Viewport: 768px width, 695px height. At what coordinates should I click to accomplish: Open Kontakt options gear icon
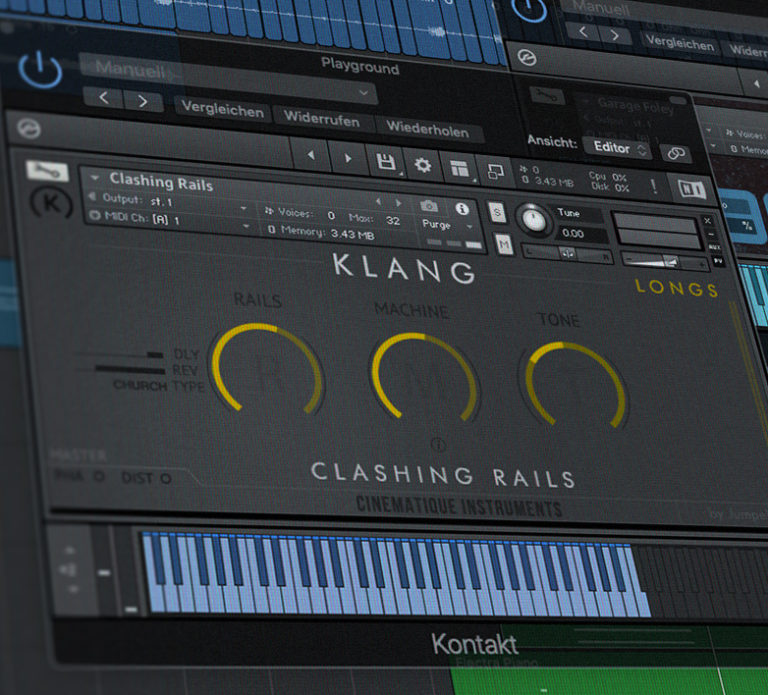(x=423, y=165)
